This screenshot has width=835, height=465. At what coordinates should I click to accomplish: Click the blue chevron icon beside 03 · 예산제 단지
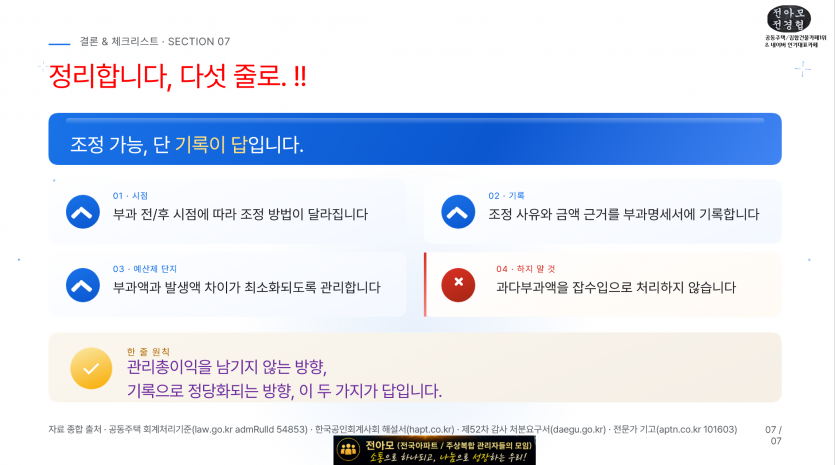[x=83, y=285]
